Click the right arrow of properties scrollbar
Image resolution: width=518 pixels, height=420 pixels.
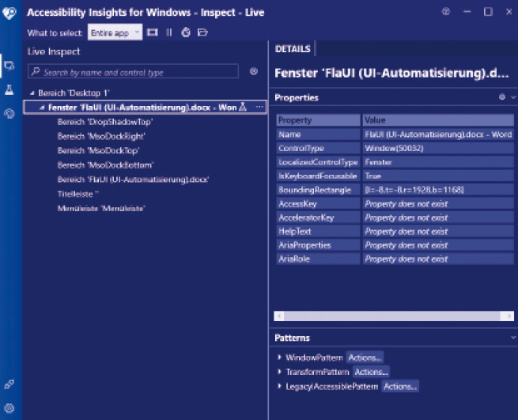point(509,316)
